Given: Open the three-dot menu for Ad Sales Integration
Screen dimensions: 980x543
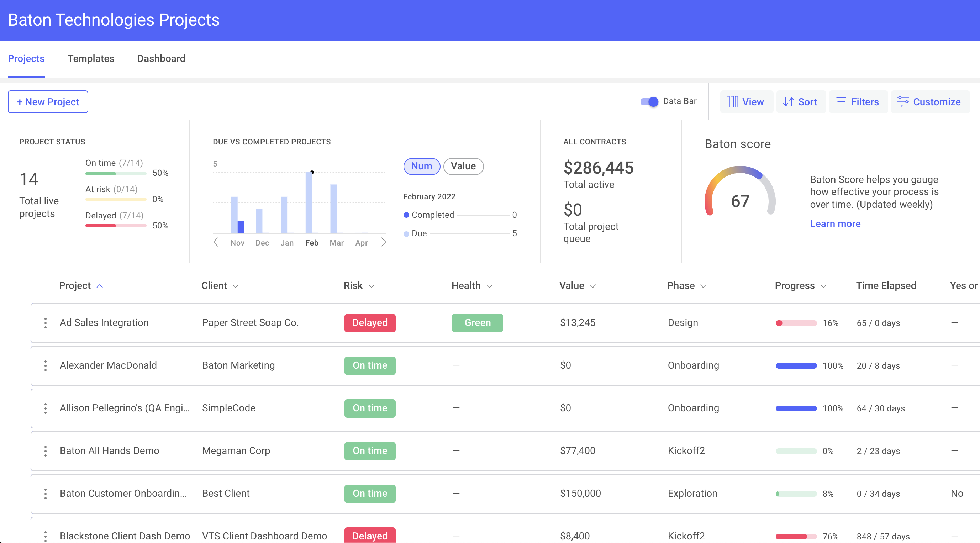Looking at the screenshot, I should coord(45,323).
